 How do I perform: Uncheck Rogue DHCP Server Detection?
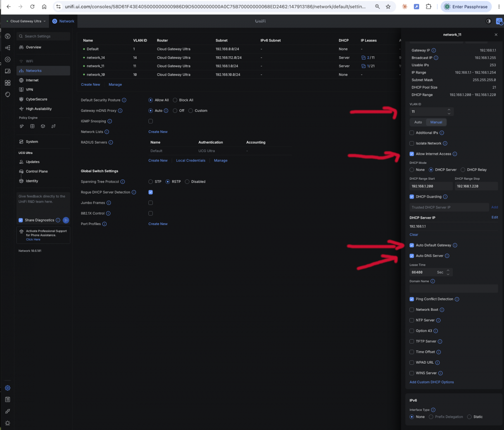[150, 192]
